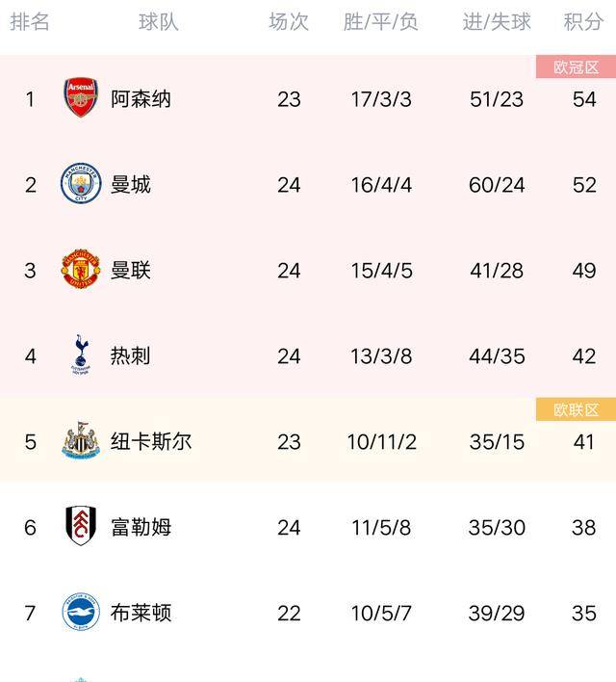Click the 胜/平/负 column header
The height and width of the screenshot is (682, 616).
click(x=381, y=22)
